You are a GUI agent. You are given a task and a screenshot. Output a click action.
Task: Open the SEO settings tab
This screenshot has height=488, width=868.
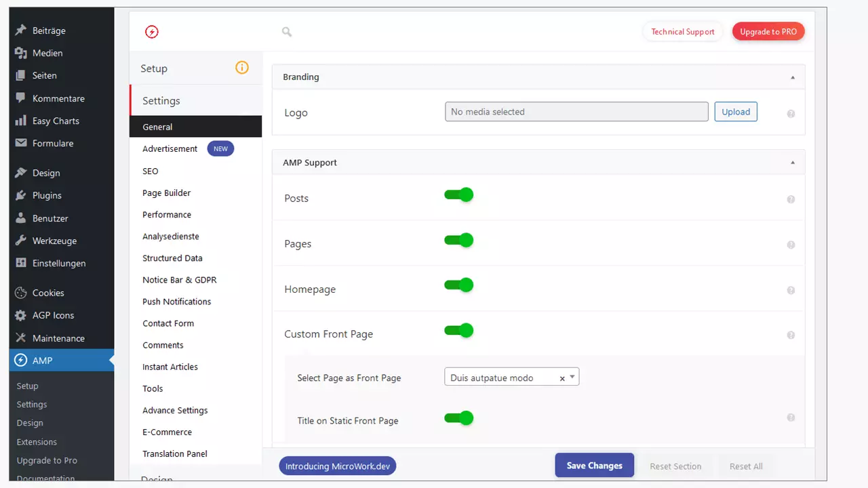(x=151, y=171)
